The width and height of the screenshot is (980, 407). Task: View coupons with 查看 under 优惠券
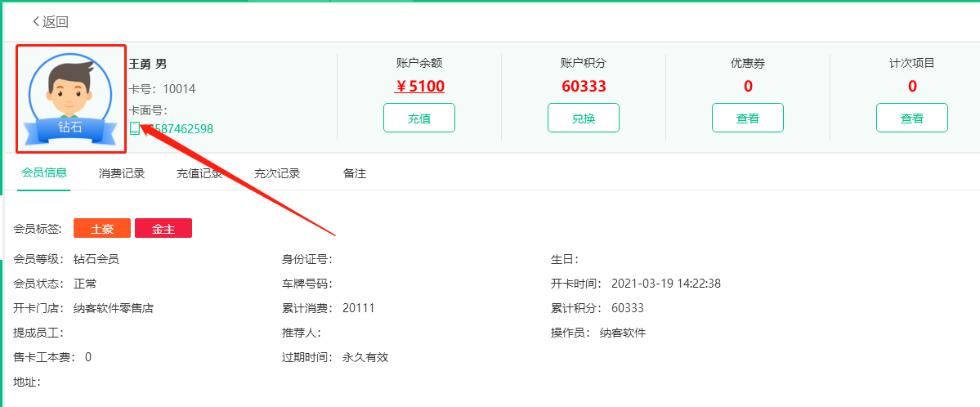point(747,118)
